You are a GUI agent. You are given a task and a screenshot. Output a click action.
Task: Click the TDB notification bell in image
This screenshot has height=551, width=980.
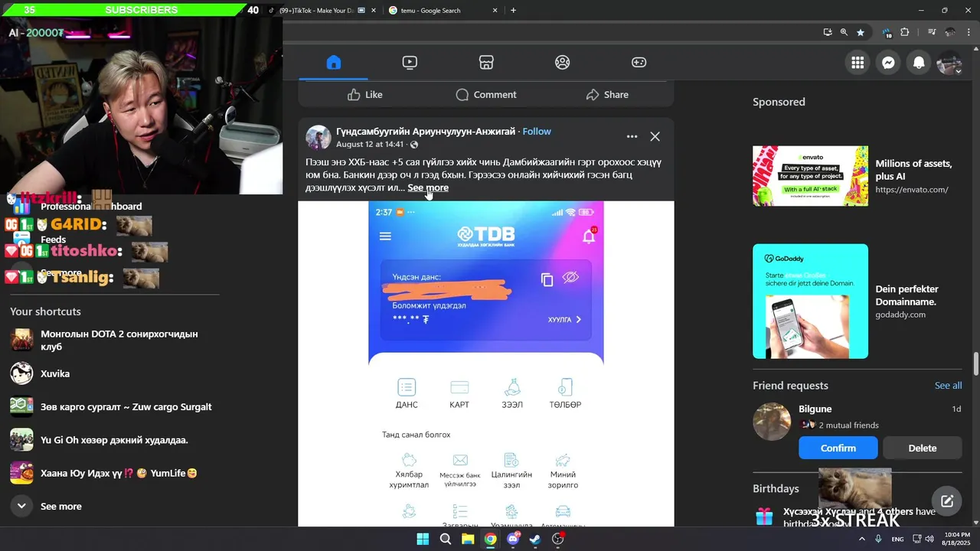tap(589, 236)
